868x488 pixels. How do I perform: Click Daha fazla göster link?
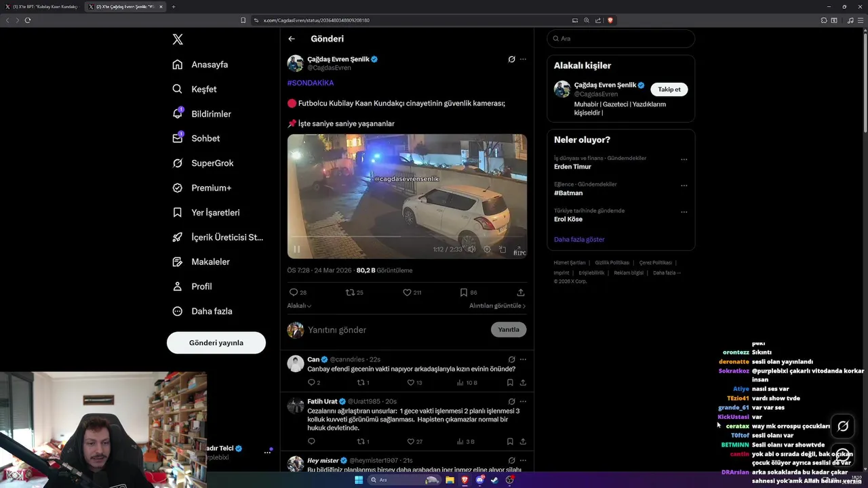[x=579, y=239]
